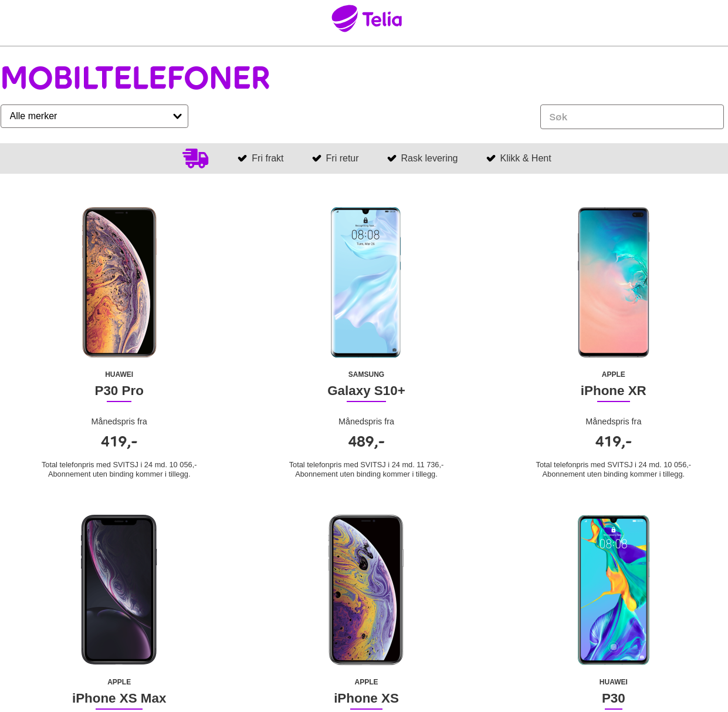Click the checkmark beside Klikk & Hent
Image resolution: width=728 pixels, height=712 pixels.
tap(491, 158)
